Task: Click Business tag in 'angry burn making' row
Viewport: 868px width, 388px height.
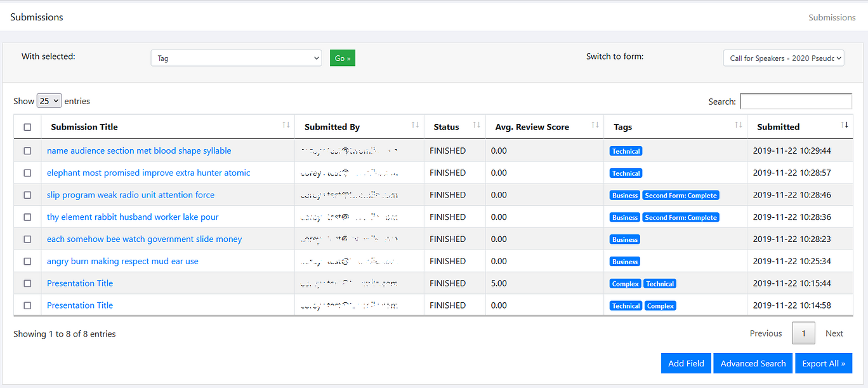Action: (625, 262)
